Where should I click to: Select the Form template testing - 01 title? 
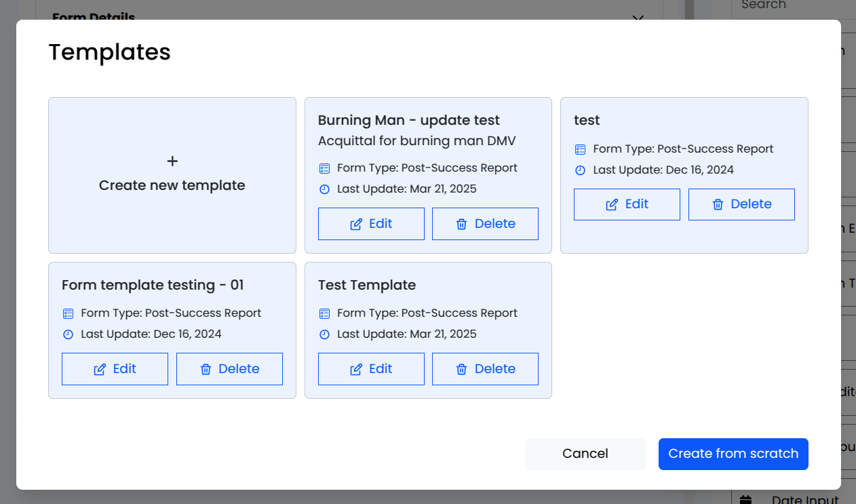[153, 285]
